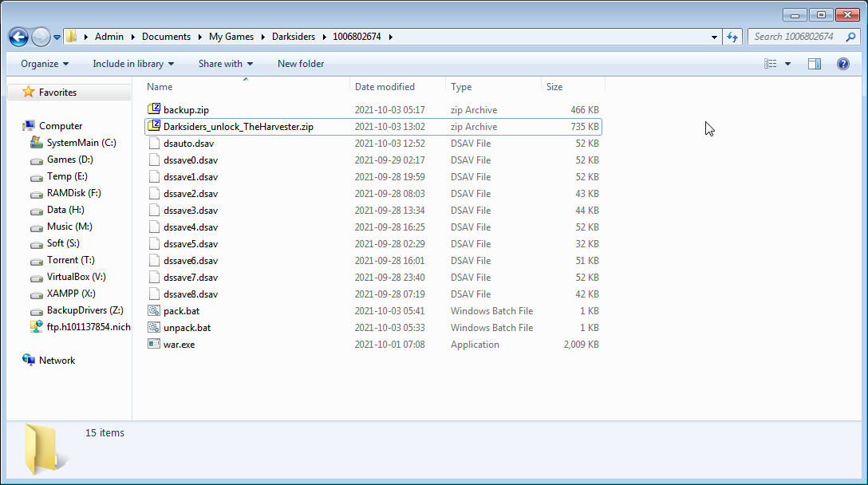Click the folder icon in address bar

coord(72,37)
